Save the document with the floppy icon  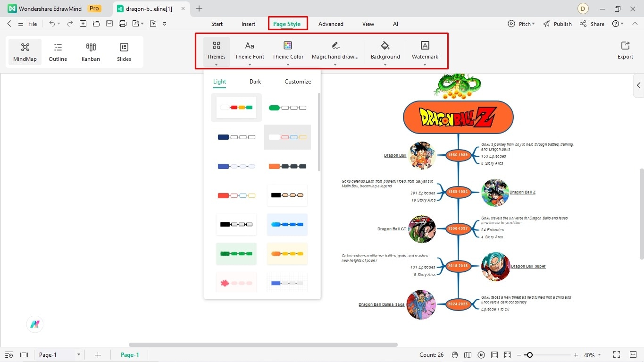(x=109, y=24)
